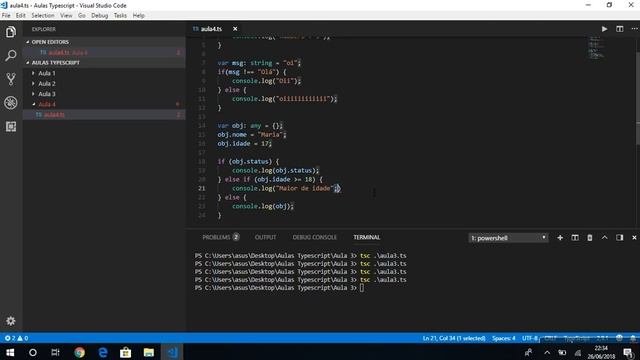Maximize the panel with the up chevron
640x360 pixels.
coord(604,238)
